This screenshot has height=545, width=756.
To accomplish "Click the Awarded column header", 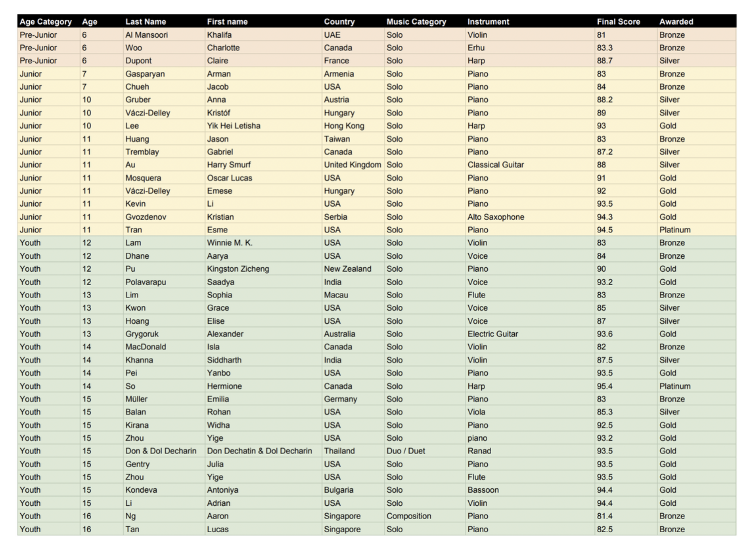I will pos(676,22).
